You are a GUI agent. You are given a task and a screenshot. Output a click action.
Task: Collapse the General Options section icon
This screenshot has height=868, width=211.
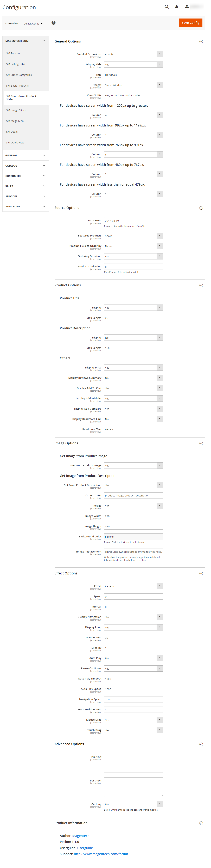[201, 41]
